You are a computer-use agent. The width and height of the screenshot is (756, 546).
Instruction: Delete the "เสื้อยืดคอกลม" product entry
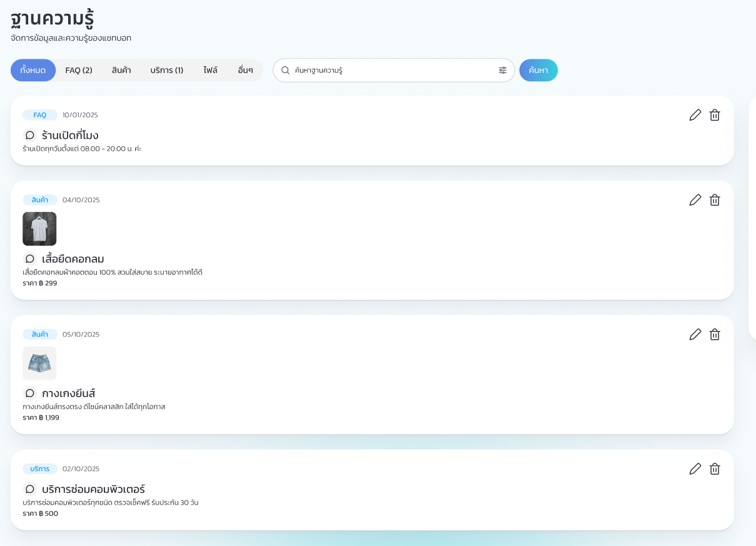715,200
